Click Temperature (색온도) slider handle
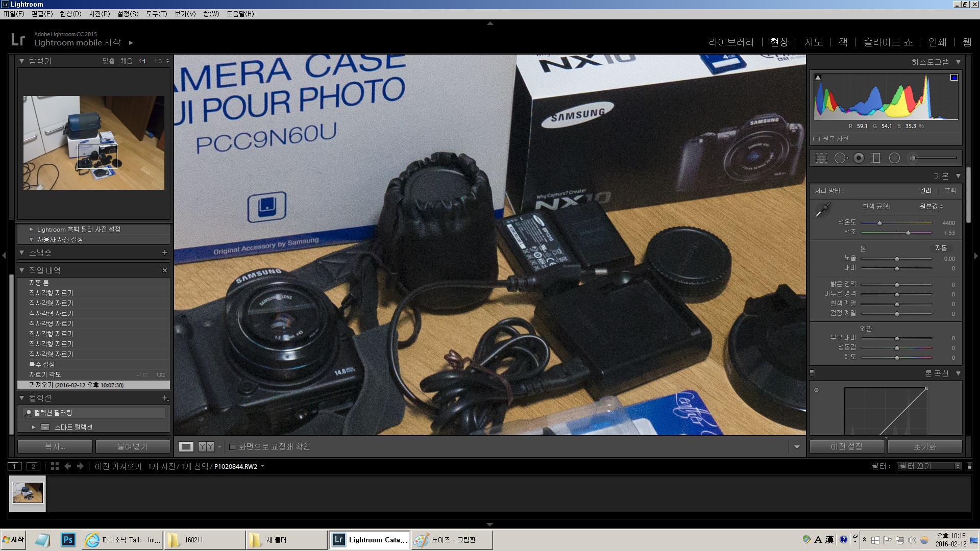The height and width of the screenshot is (551, 980). click(879, 223)
